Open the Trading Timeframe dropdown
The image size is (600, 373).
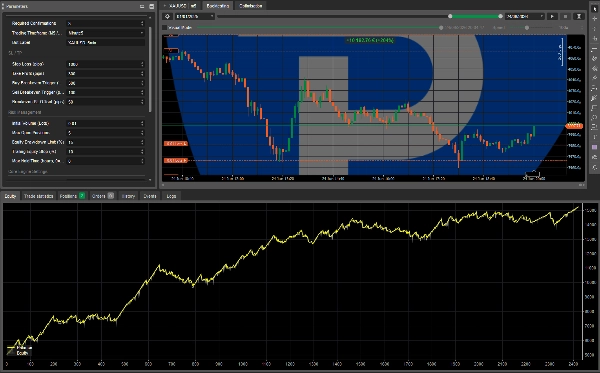[106, 33]
